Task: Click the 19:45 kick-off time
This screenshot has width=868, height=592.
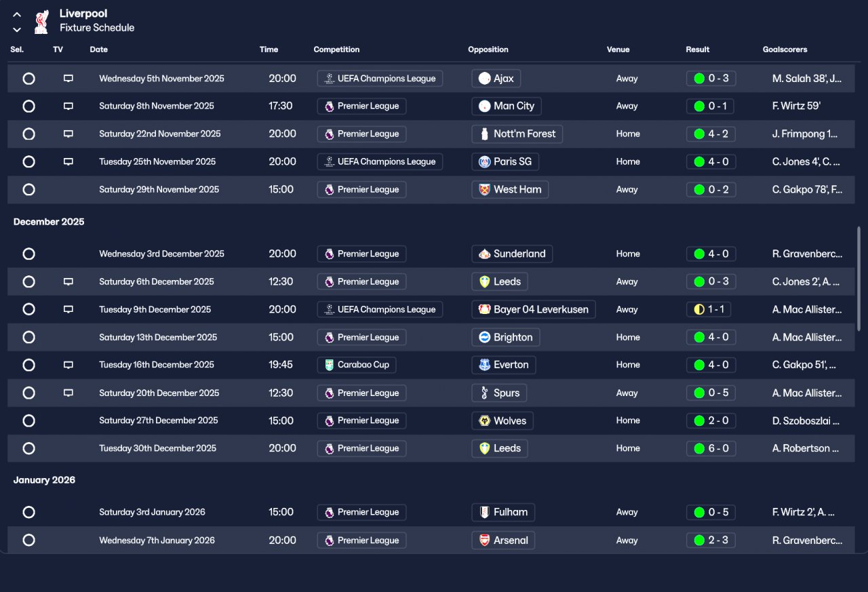Action: [x=281, y=365]
